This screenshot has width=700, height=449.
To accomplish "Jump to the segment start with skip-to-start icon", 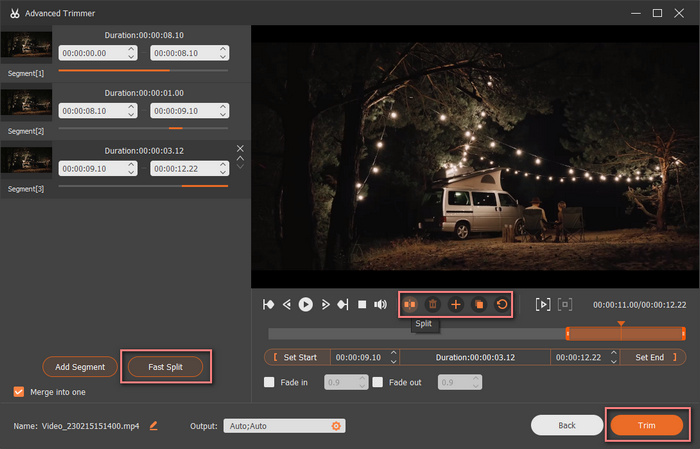I will 268,304.
